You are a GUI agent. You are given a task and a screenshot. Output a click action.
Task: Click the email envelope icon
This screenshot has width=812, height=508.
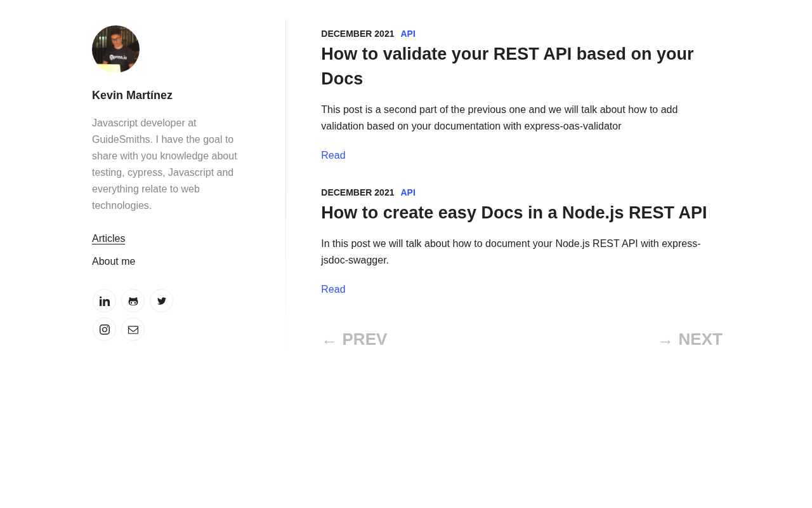133,330
